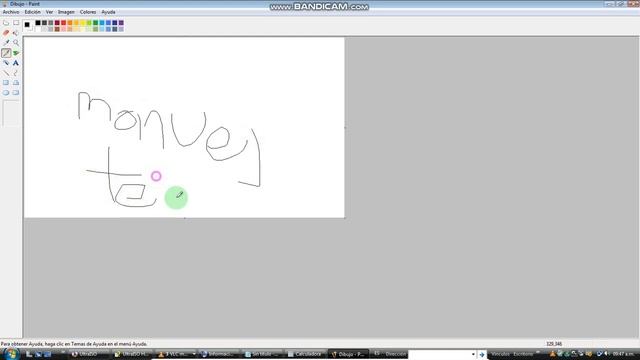640x360 pixels.
Task: Pick the brown swatch in bottom row
Action: [x=57, y=29]
